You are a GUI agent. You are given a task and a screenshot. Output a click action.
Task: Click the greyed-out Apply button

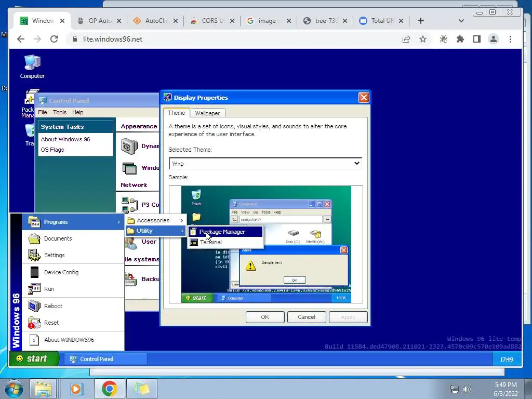click(348, 317)
